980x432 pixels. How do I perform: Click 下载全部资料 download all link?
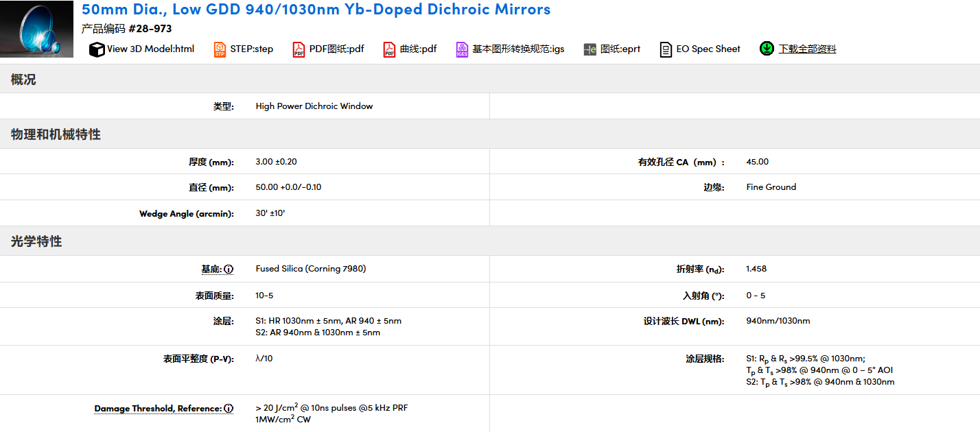click(807, 49)
